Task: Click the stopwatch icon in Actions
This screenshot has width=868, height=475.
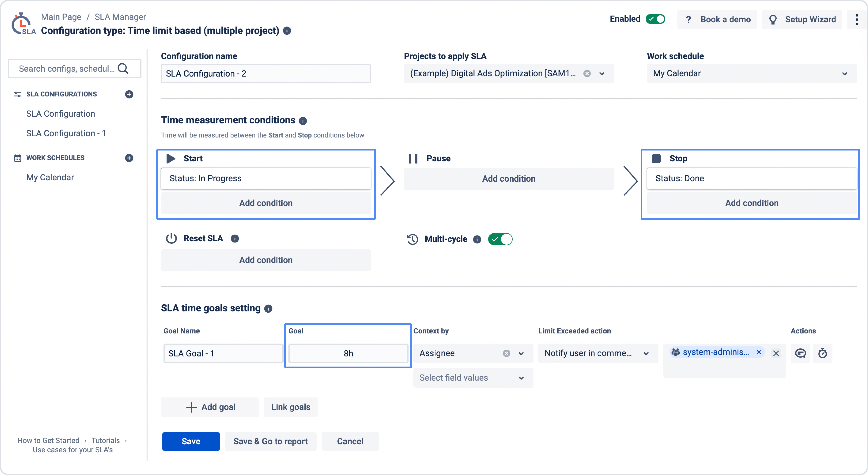Action: [x=823, y=353]
